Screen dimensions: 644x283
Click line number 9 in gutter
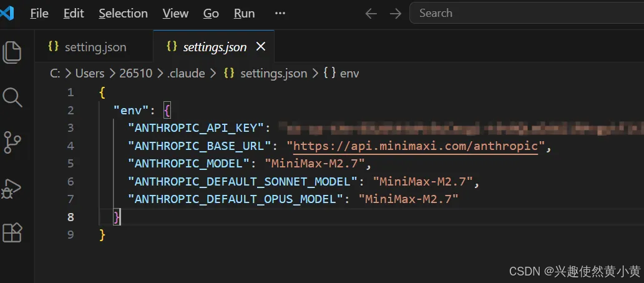(71, 234)
